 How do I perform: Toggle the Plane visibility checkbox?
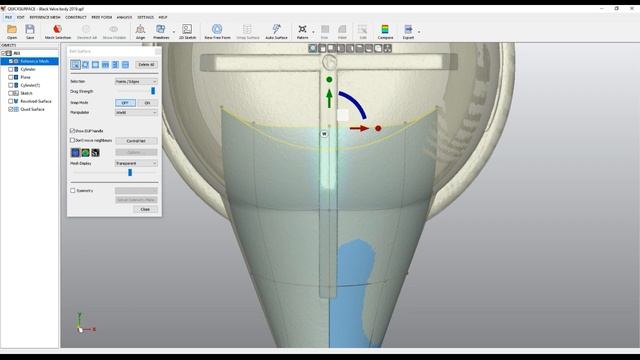tap(11, 77)
